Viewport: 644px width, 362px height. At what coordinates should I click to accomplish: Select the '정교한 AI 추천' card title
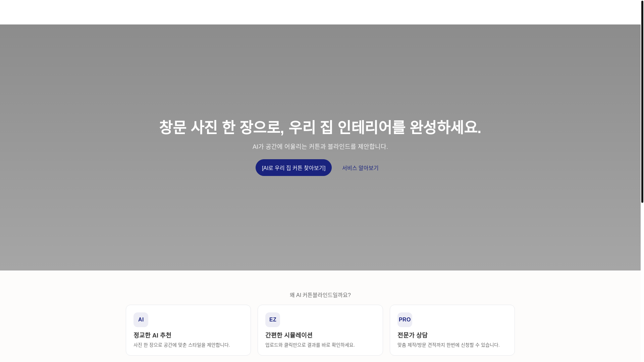152,335
